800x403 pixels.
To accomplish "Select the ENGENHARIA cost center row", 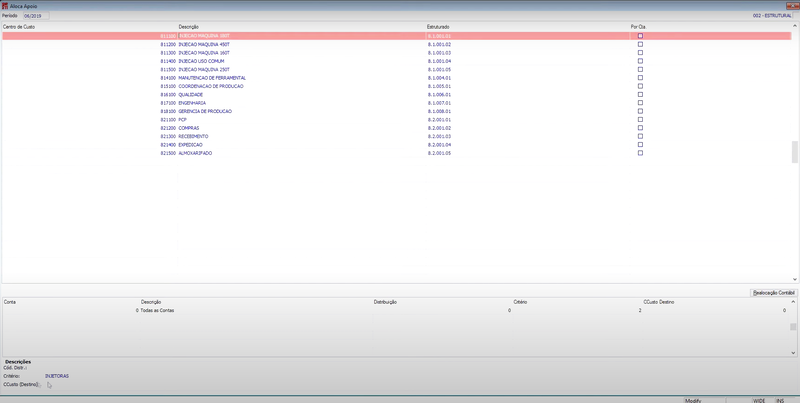I will click(x=396, y=103).
